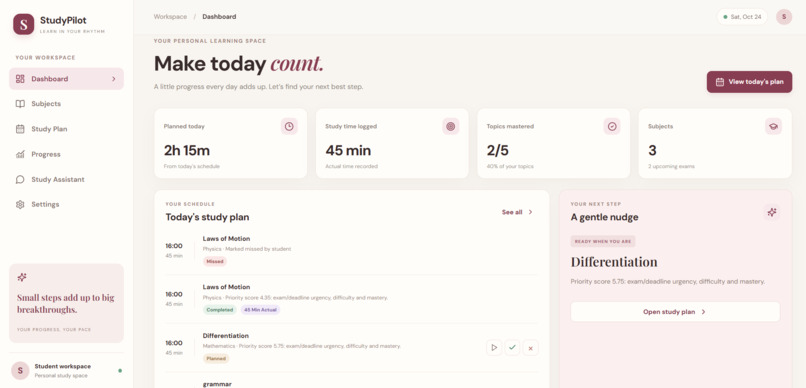Click the Dashboard breadcrumb

(x=219, y=16)
